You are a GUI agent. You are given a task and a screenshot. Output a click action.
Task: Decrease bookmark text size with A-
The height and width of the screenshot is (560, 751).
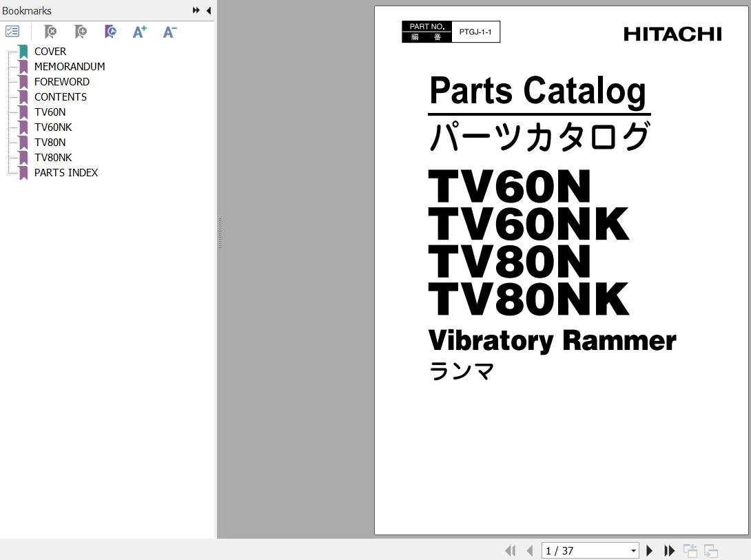tap(169, 32)
